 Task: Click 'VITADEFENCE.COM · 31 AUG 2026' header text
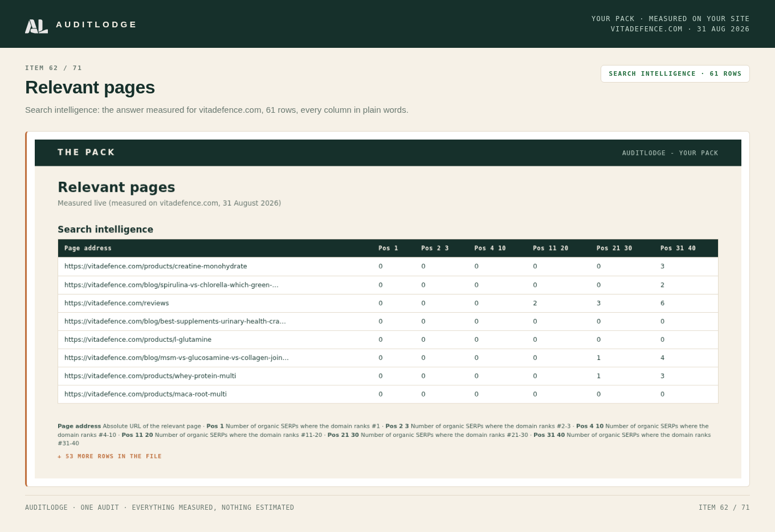tap(680, 29)
